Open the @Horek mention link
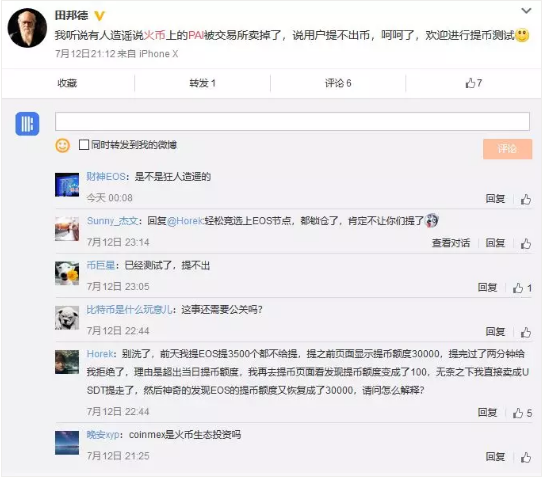The image size is (546, 479). tap(185, 221)
